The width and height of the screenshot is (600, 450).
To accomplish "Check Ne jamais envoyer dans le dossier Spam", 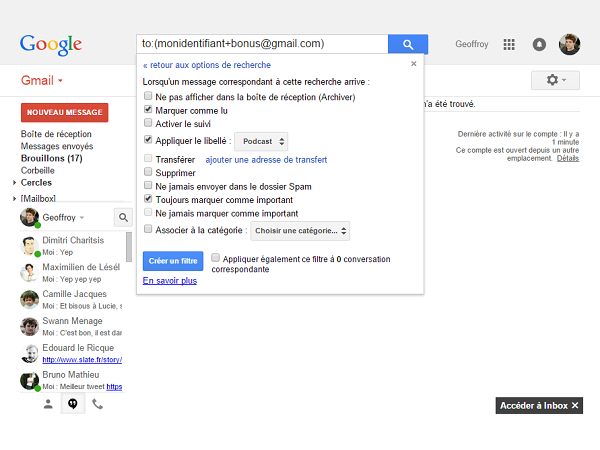I will pos(148,186).
